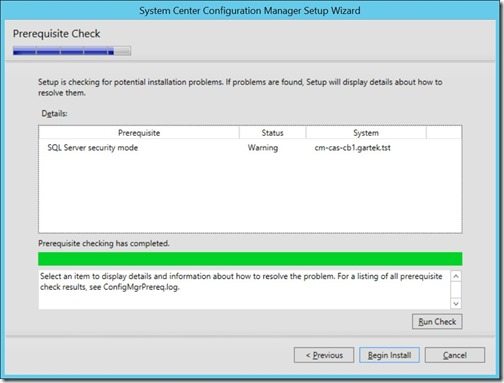Click the empty area of prerequisite list
This screenshot has width=504, height=383.
pyautogui.click(x=250, y=193)
